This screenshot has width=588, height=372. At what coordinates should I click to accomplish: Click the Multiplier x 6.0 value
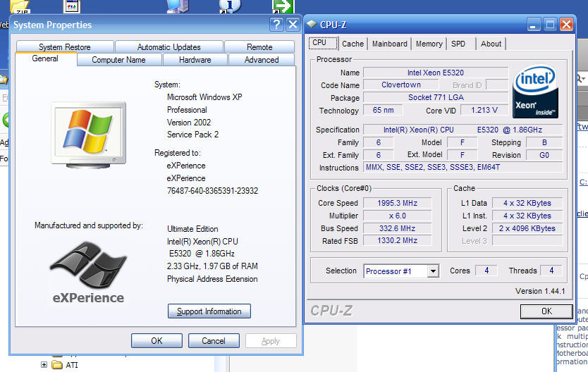point(397,216)
